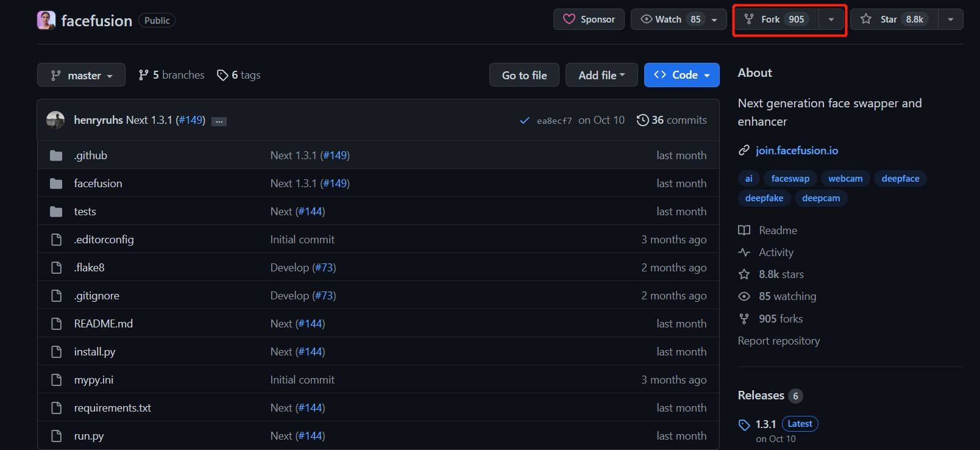The image size is (980, 450).
Task: Click the fork icon in Fork button
Action: click(749, 20)
